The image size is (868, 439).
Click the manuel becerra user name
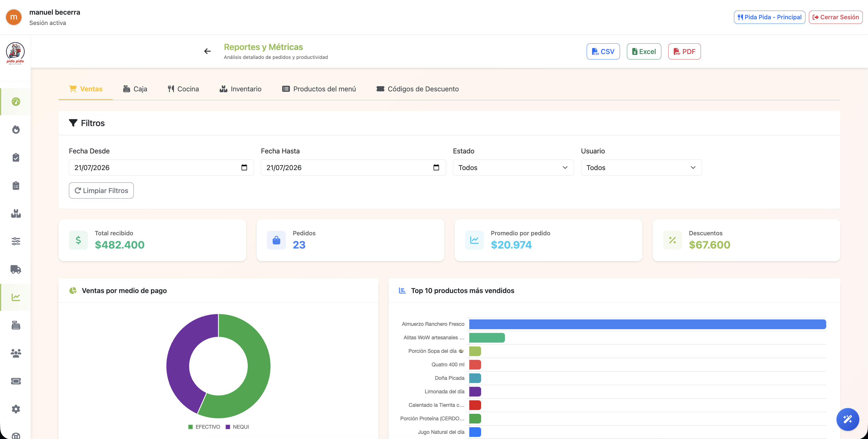click(x=55, y=12)
